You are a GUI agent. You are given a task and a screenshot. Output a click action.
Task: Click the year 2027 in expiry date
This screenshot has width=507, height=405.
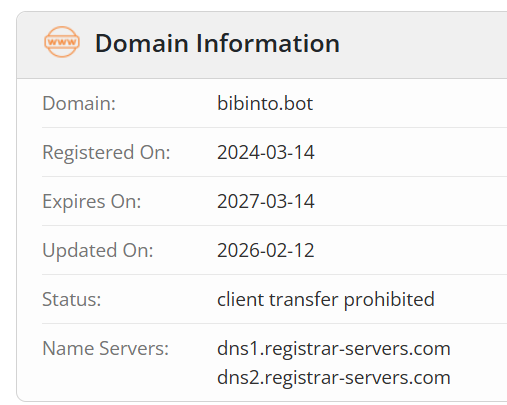tap(238, 201)
